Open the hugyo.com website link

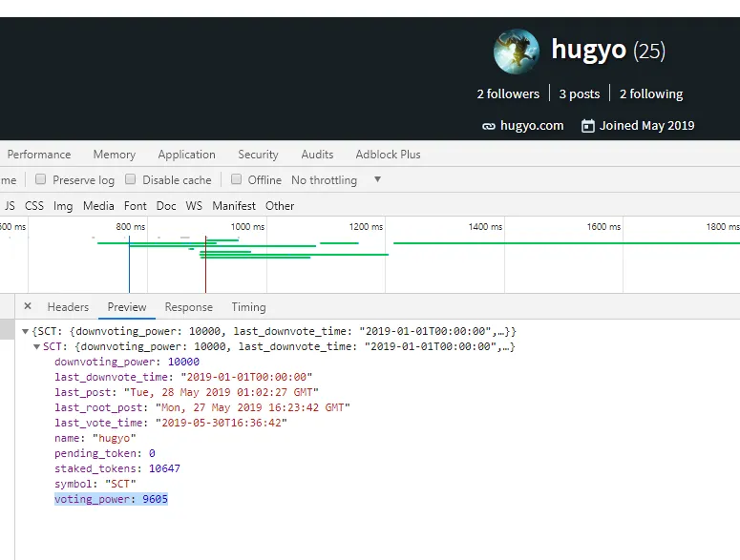coord(532,125)
